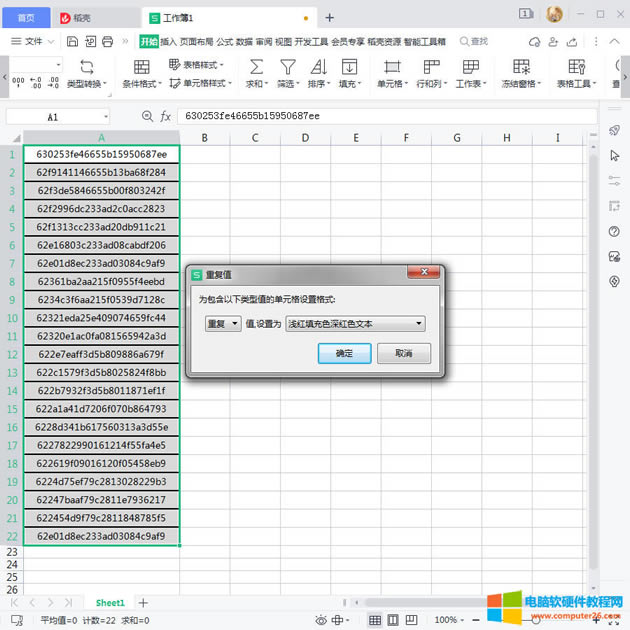The image size is (630, 630).
Task: Select cell A5 containing 62f1313cc233ad20db911c21
Action: [101, 227]
